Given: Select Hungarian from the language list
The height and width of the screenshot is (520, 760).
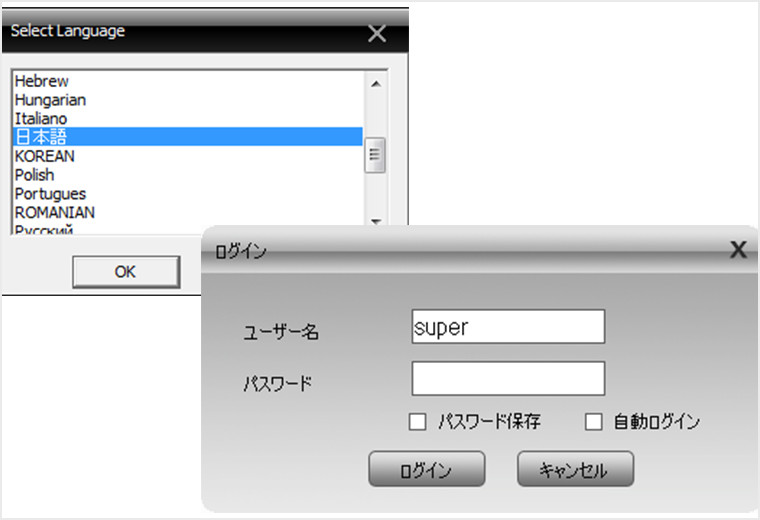Looking at the screenshot, I should click(50, 100).
